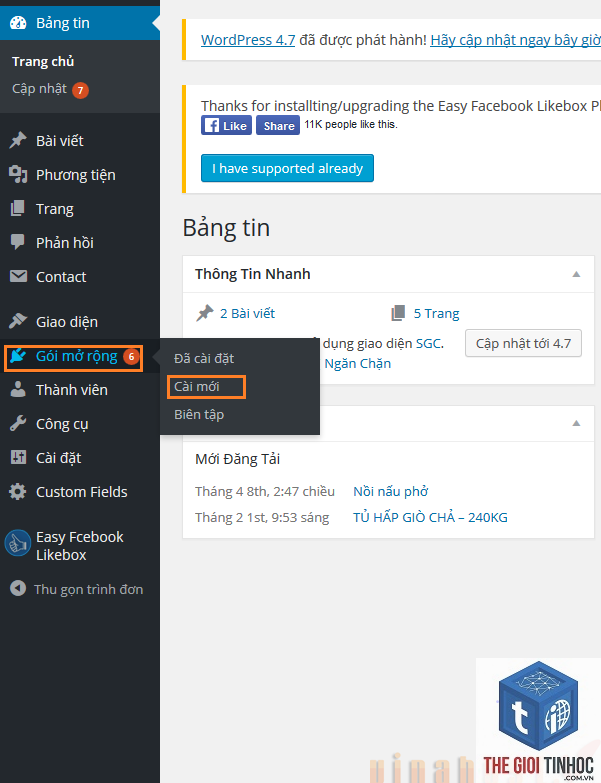Click I have supported already button
The image size is (601, 783).
click(287, 168)
